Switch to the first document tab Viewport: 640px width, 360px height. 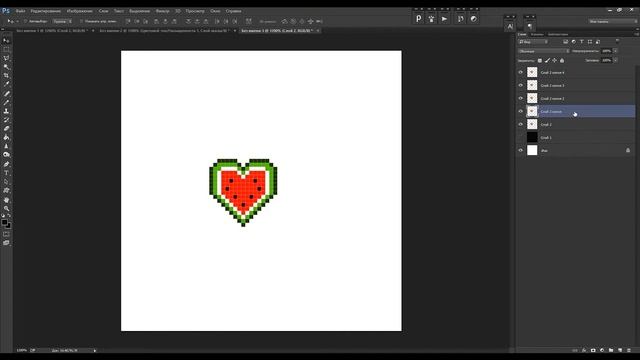coord(51,31)
